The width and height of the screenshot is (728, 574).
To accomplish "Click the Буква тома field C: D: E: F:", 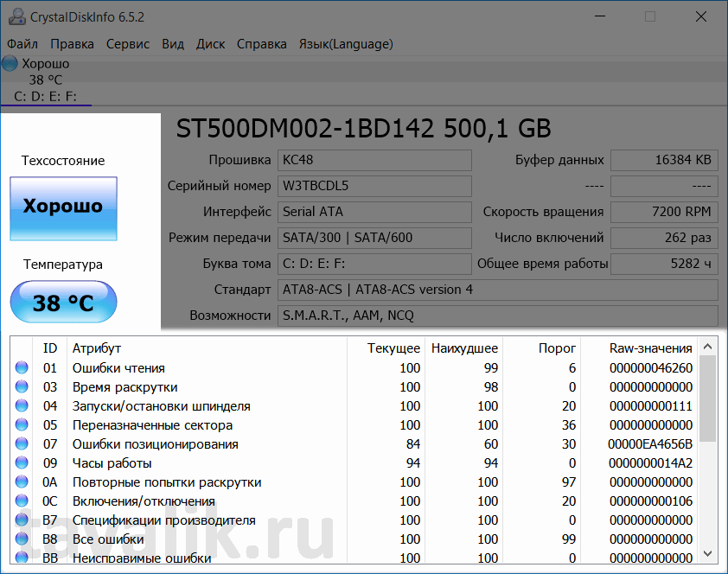I will [x=374, y=264].
